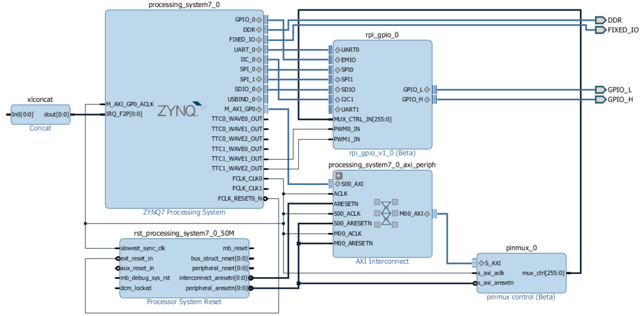This screenshot has height=316, width=644.
Task: Click the 'Processor System Reset' block label
Action: 184,302
